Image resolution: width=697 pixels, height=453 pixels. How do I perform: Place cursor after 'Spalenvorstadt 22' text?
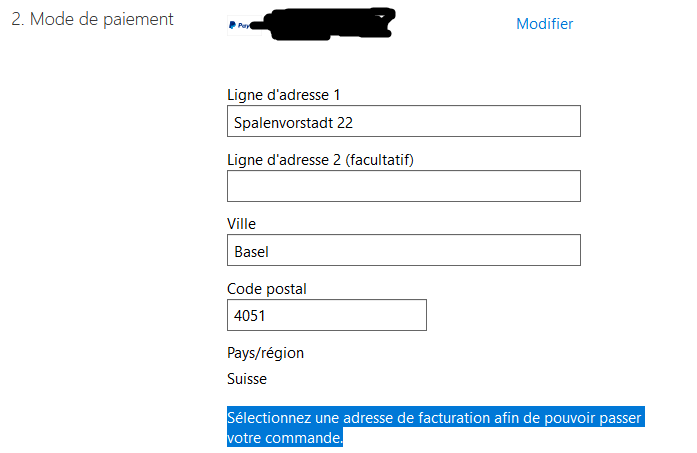(354, 123)
